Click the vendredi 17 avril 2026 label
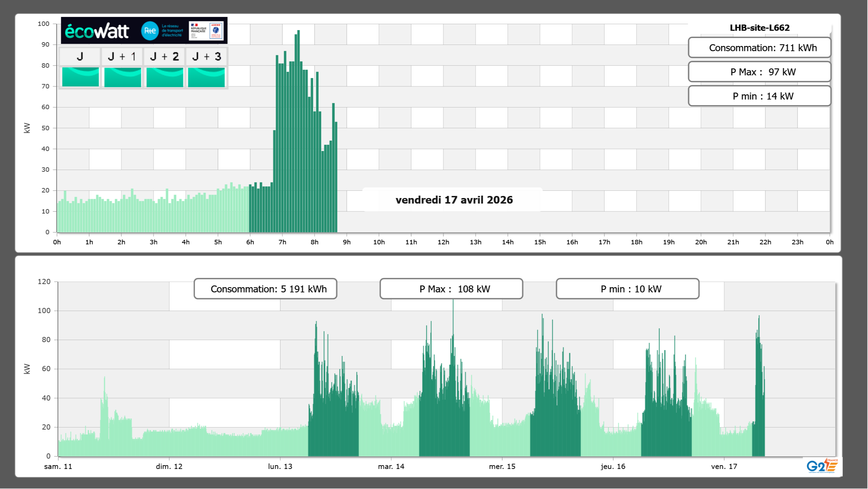 click(x=454, y=200)
